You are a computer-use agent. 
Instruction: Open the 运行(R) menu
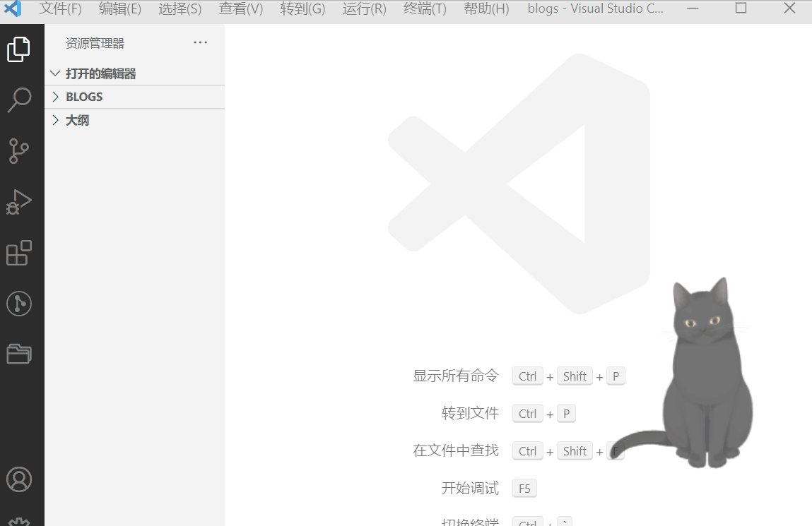click(364, 8)
